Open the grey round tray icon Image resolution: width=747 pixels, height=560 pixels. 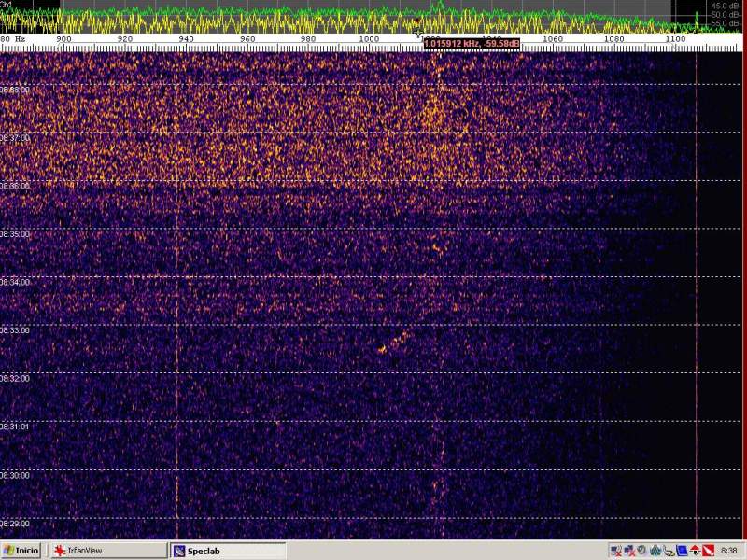[641, 550]
